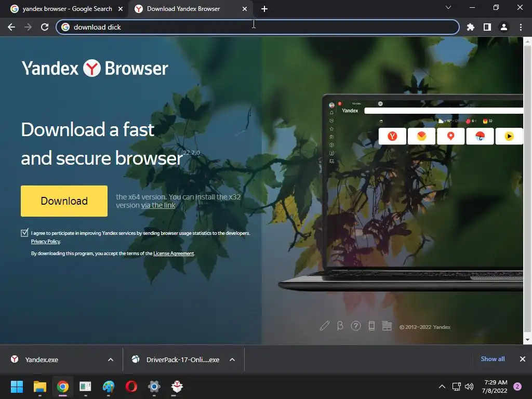Close the 'yandex browser - Google Search' tab

pos(121,9)
